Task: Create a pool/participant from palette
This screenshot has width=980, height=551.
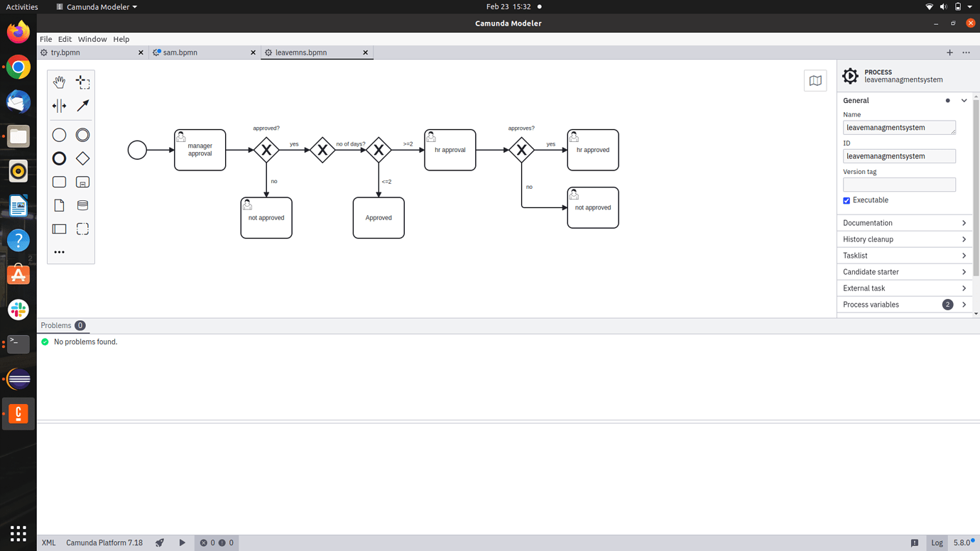Action: [x=59, y=229]
